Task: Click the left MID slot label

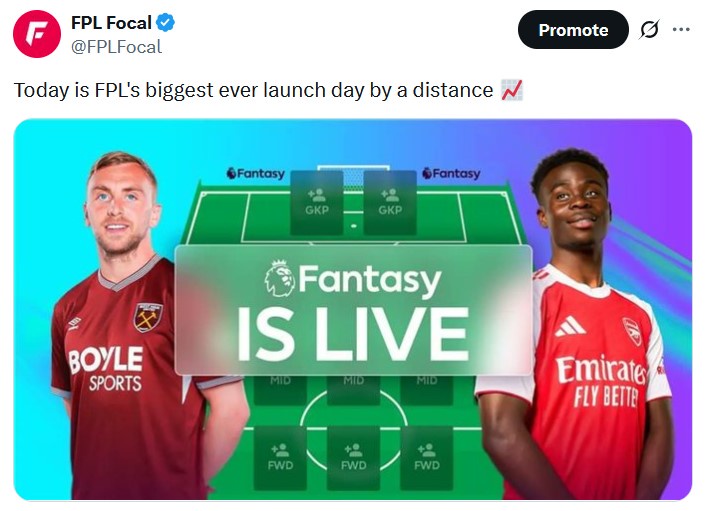Action: coord(280,381)
